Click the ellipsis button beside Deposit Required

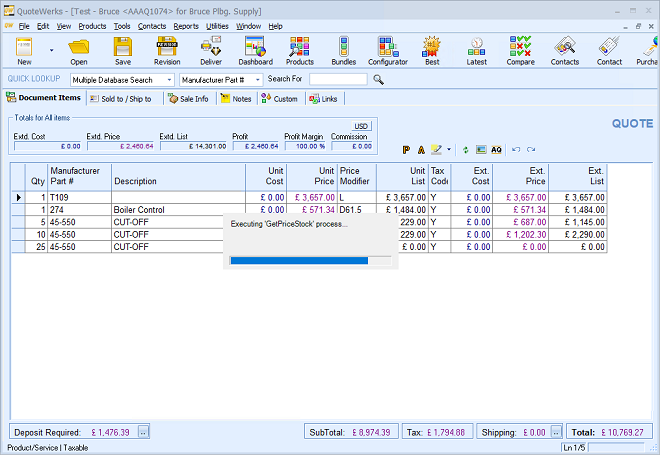(x=143, y=432)
